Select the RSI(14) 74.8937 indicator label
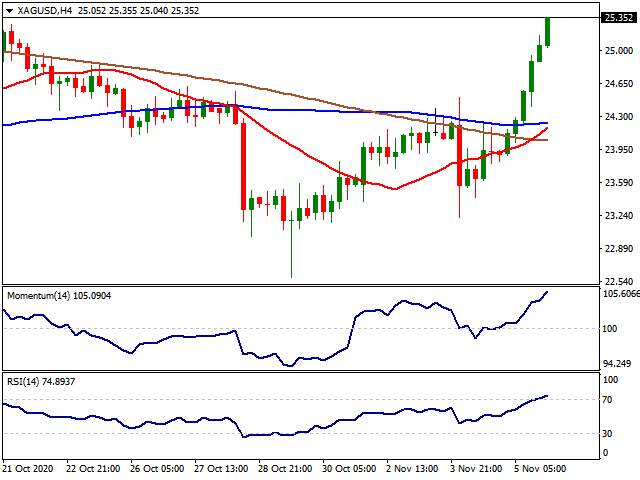The height and width of the screenshot is (480, 640). tap(41, 382)
